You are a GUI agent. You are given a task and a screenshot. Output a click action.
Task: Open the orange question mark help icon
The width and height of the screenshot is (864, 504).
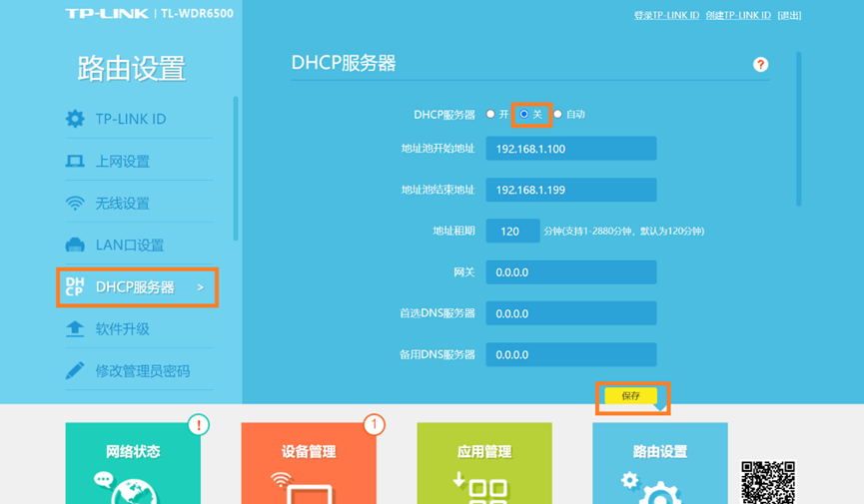[760, 65]
